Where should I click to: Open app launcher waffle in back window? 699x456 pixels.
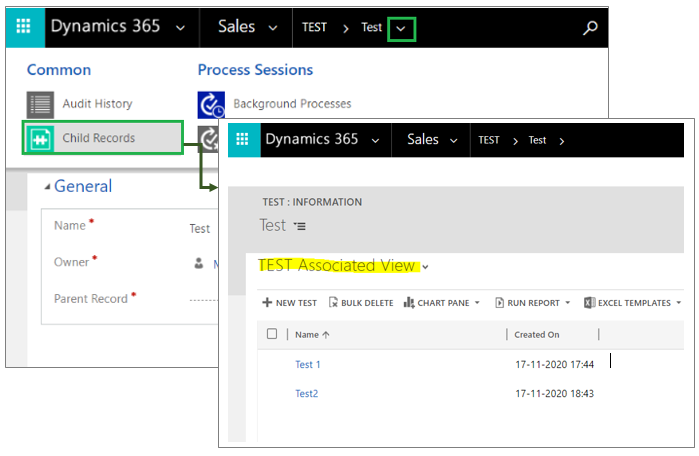[24, 27]
